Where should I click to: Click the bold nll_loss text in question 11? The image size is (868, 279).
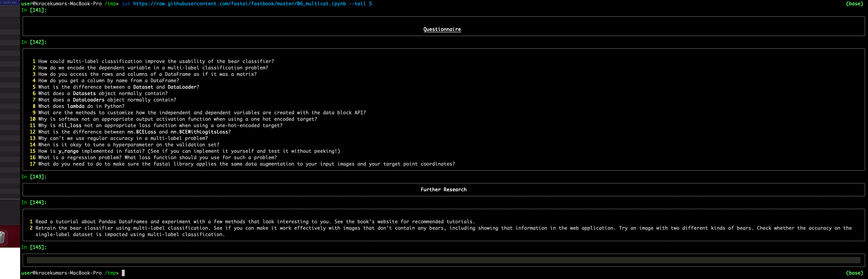(70, 126)
